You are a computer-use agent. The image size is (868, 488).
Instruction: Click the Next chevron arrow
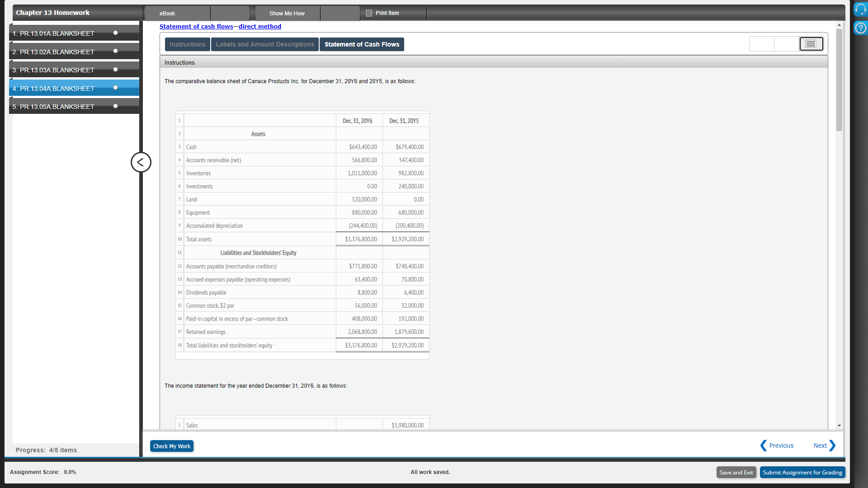(832, 446)
